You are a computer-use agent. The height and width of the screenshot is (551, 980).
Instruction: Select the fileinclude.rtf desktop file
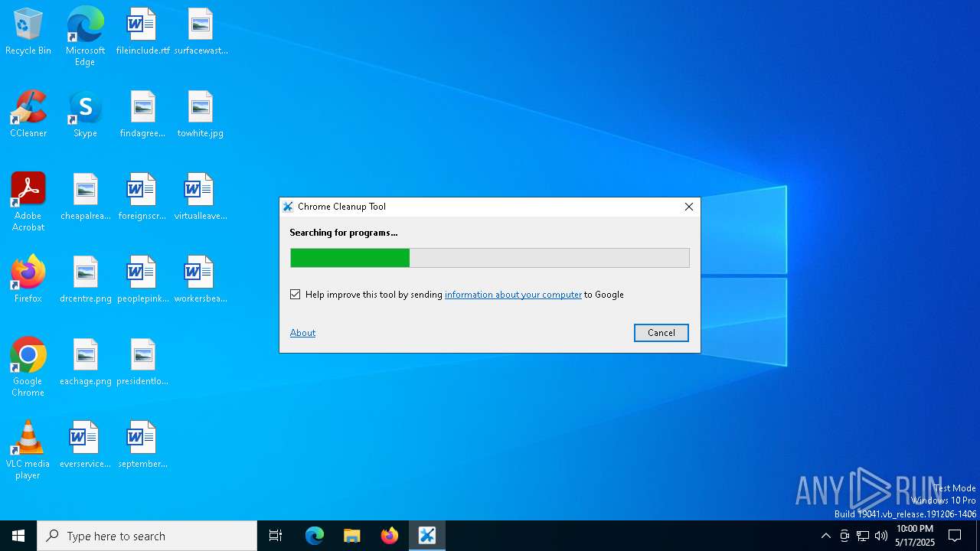tap(142, 31)
